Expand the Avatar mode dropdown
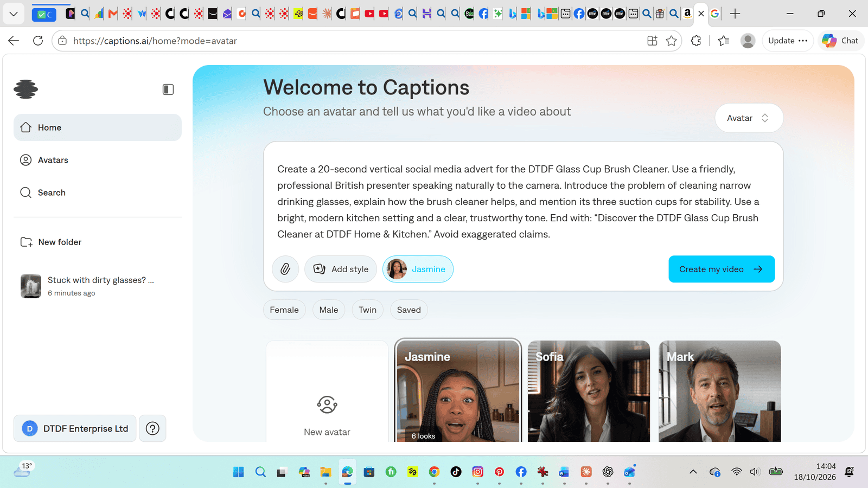The image size is (868, 488). tap(749, 118)
